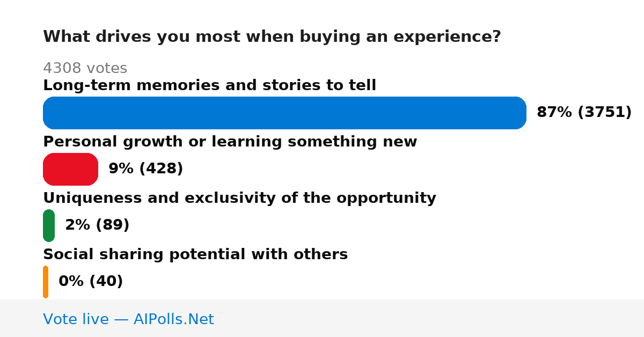The height and width of the screenshot is (337, 644).
Task: Click the orange Social sharing result bar
Action: click(x=46, y=282)
